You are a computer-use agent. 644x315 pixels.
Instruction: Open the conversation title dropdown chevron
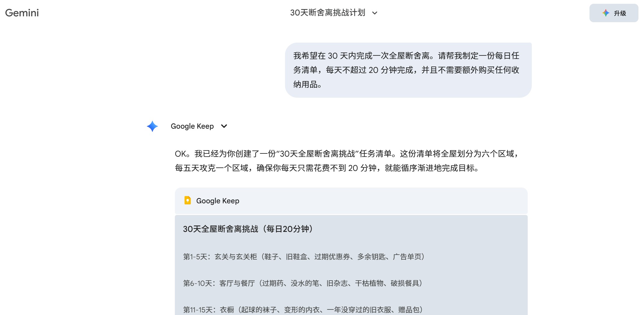(x=374, y=13)
